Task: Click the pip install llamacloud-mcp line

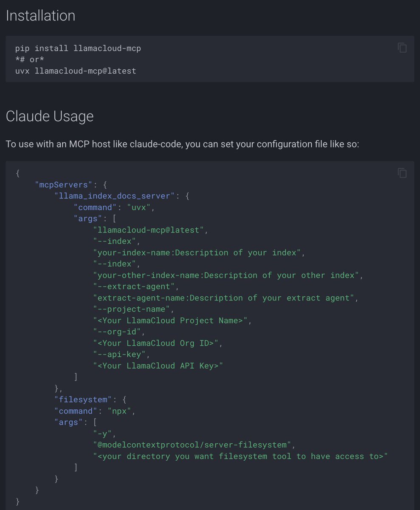Action: (x=78, y=48)
